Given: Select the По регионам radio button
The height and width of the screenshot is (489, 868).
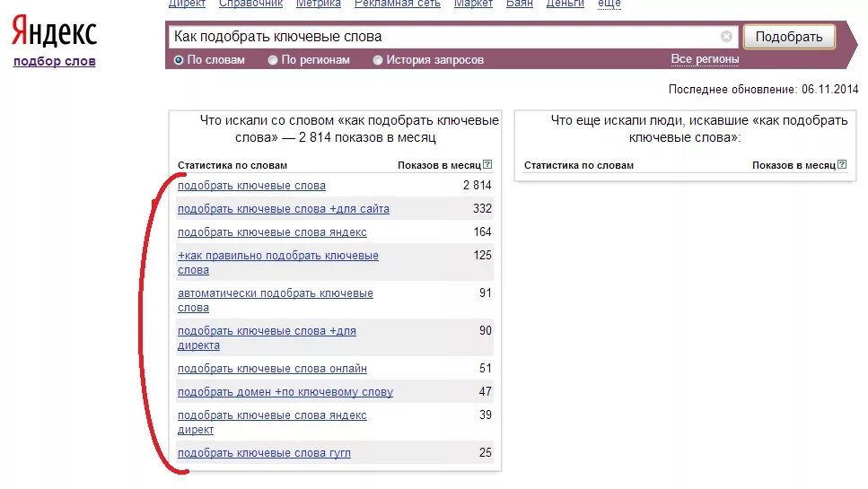Looking at the screenshot, I should coord(272,60).
